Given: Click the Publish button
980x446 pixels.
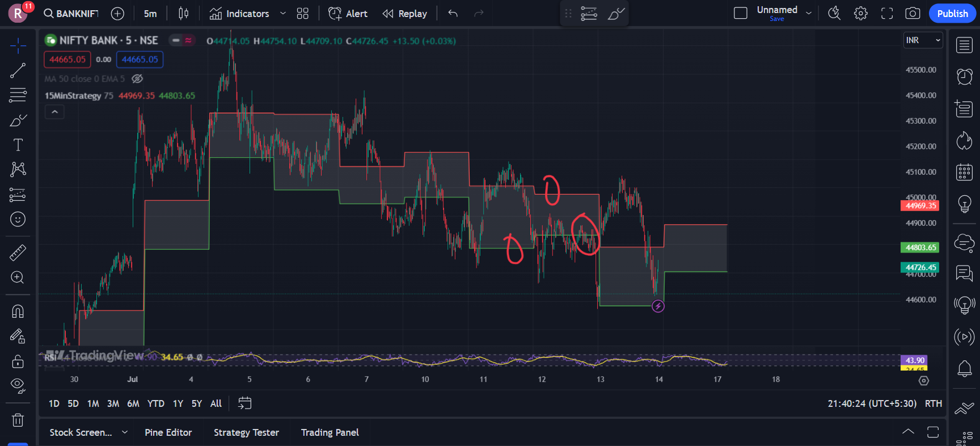Looking at the screenshot, I should 952,14.
